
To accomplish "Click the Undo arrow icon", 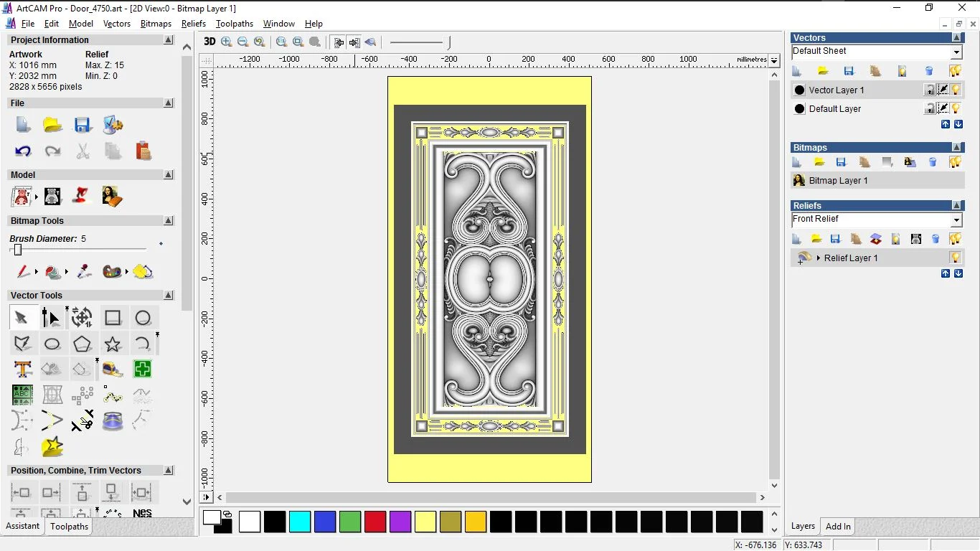I will [x=23, y=151].
